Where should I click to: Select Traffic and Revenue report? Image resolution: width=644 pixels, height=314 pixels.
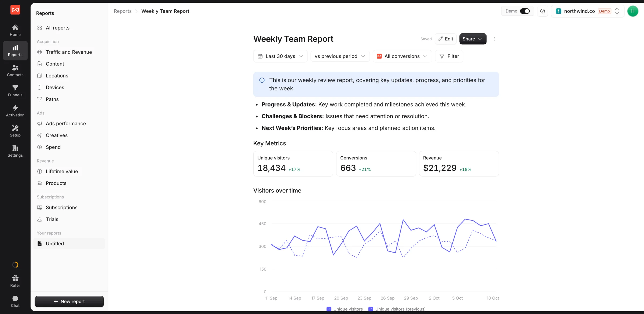coord(69,52)
